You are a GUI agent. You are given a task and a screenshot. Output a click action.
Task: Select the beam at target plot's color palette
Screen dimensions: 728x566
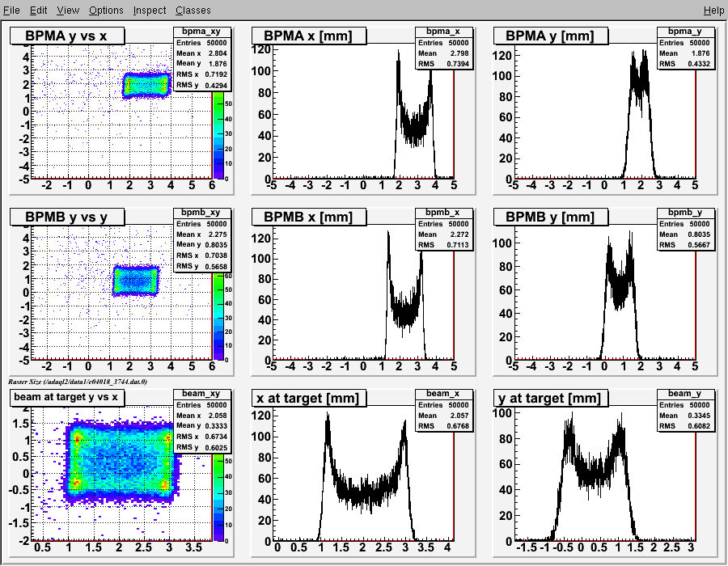click(x=218, y=498)
